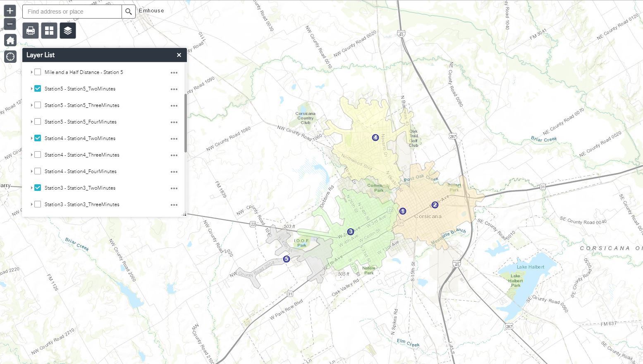643x364 pixels.
Task: Expand Station4_FourMinutes layer arrow
Action: pyautogui.click(x=31, y=171)
